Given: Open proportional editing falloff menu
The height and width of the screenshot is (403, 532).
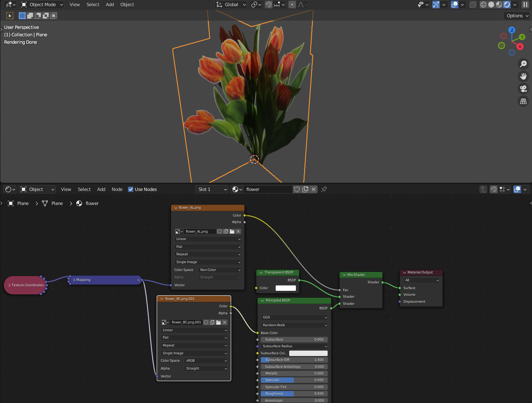Looking at the screenshot, I should pos(302,5).
